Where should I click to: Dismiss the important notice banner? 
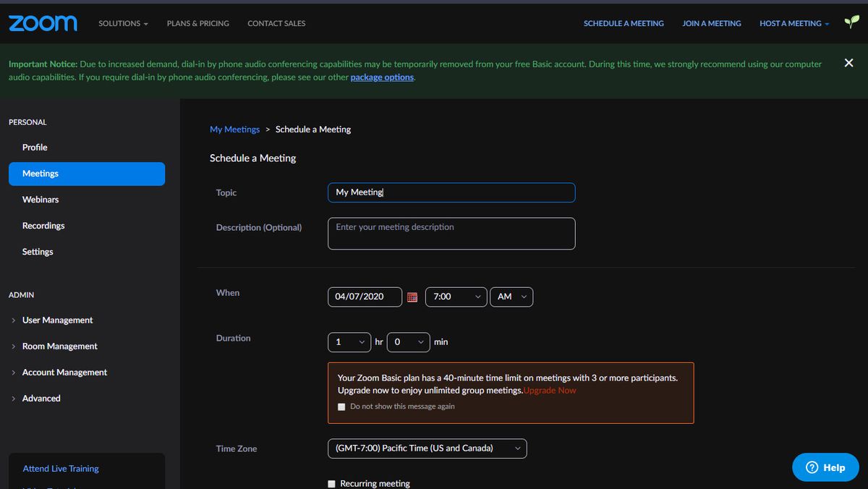click(x=848, y=63)
